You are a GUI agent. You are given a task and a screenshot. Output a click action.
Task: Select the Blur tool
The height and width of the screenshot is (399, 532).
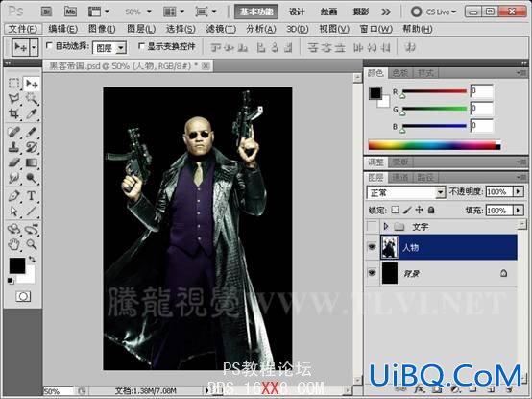click(x=13, y=178)
